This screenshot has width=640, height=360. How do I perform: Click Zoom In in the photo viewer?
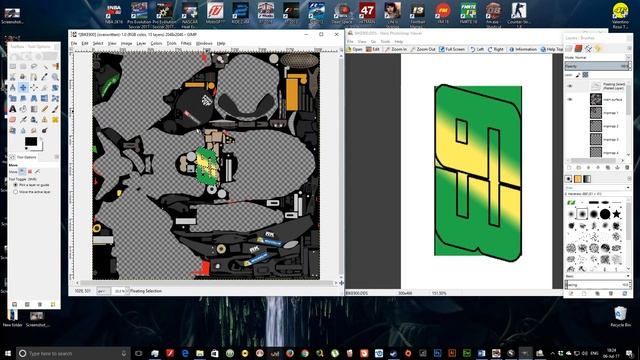pyautogui.click(x=396, y=49)
